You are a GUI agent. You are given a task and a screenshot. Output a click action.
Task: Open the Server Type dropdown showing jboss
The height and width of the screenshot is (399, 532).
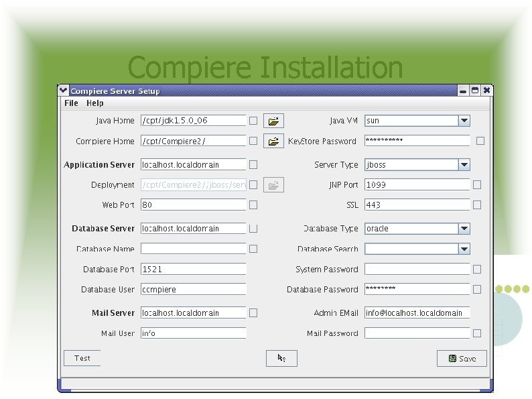pyautogui.click(x=464, y=165)
